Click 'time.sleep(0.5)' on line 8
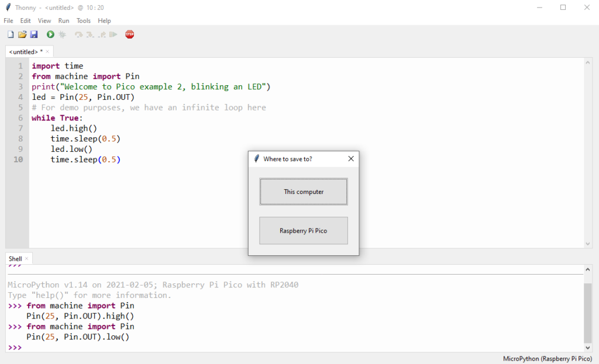This screenshot has height=364, width=599. coord(85,138)
